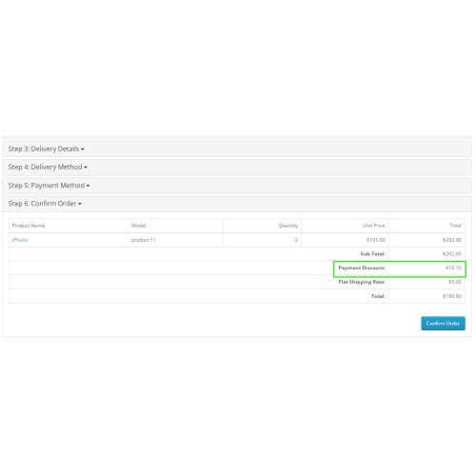Select the Unit Price column header
476x476 pixels.
[374, 226]
